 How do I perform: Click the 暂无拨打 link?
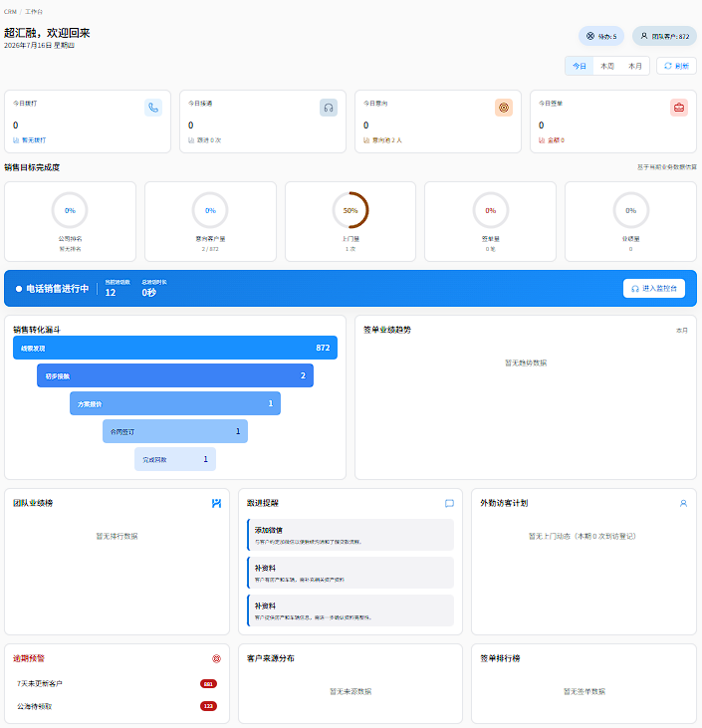point(34,140)
